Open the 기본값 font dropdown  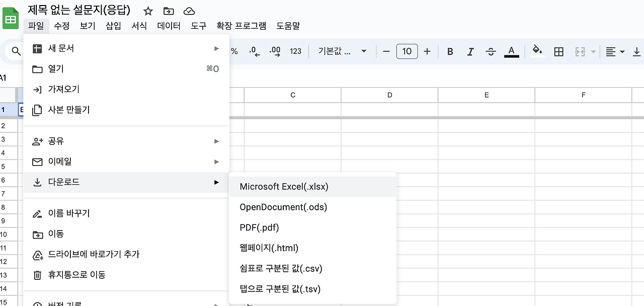pos(341,51)
